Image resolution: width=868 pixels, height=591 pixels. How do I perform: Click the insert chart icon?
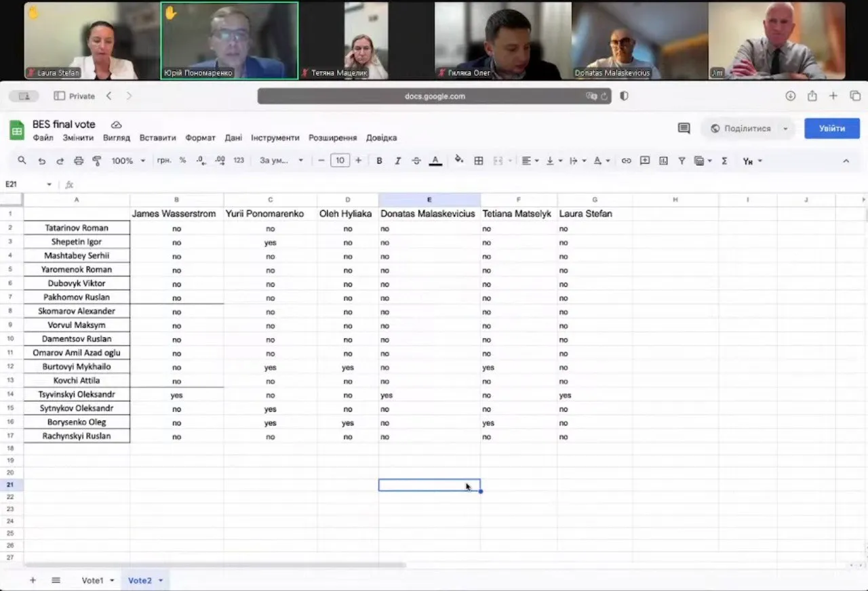(663, 161)
